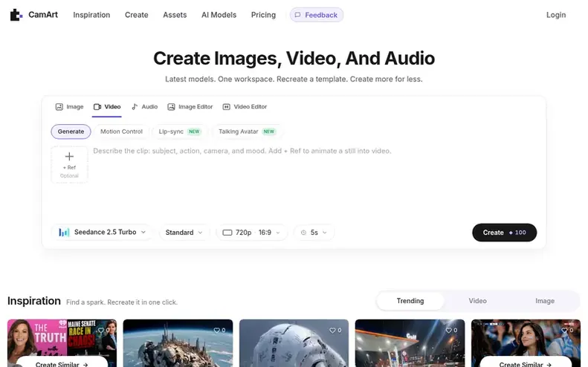
Task: Select the Talking Avatar mode
Action: (247, 131)
